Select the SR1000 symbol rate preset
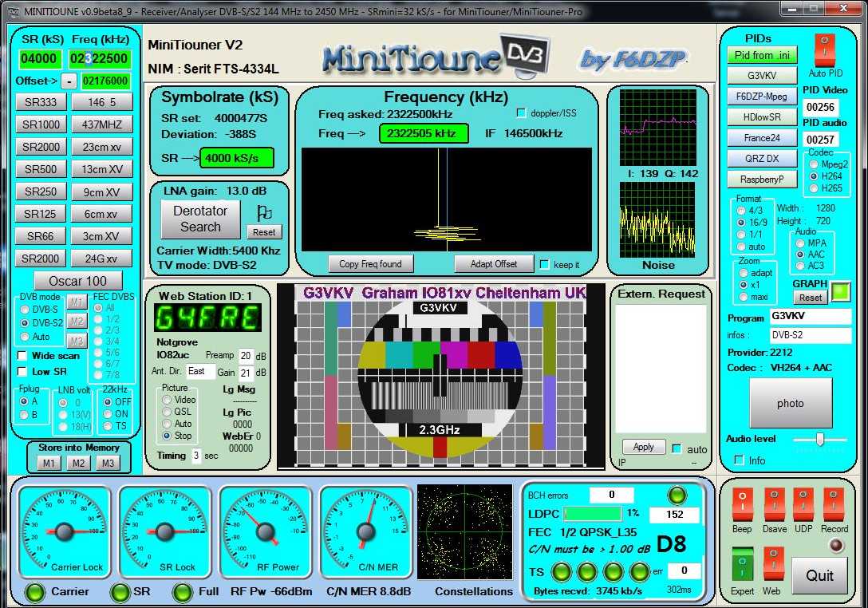The image size is (868, 608). point(41,124)
